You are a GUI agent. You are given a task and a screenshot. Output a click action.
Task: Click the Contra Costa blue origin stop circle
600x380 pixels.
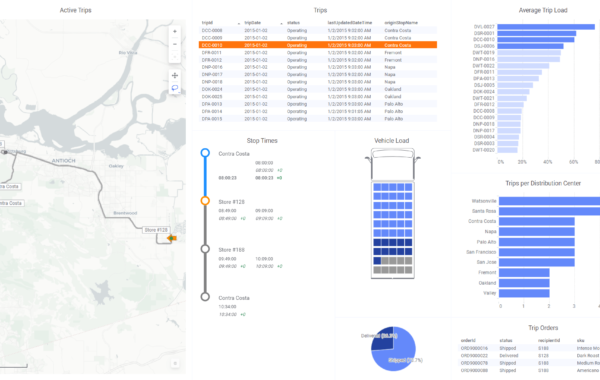(205, 153)
